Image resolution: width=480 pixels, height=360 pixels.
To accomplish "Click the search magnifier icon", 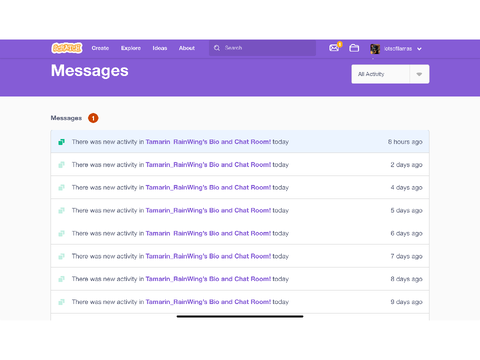I will pyautogui.click(x=217, y=48).
